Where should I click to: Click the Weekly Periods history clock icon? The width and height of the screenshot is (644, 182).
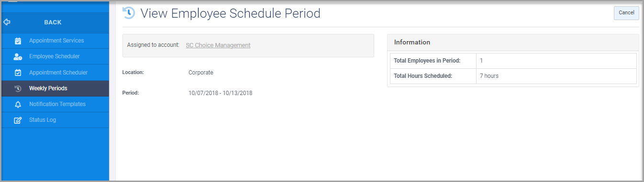coord(18,88)
